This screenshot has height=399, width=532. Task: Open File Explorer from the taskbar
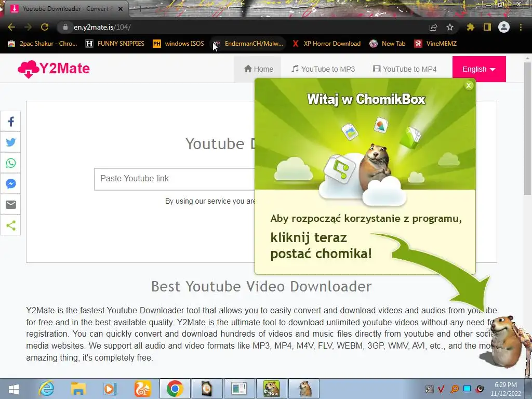click(x=78, y=389)
